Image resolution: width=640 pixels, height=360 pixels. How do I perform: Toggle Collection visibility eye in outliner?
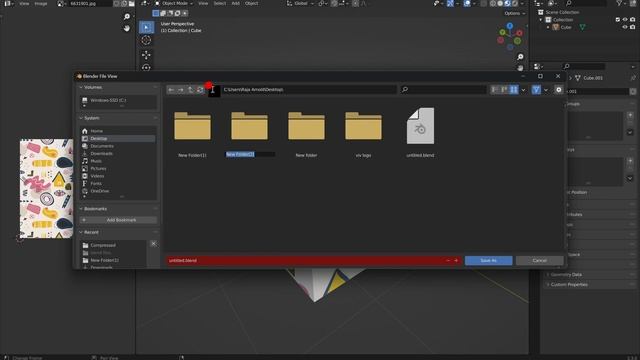(x=625, y=20)
